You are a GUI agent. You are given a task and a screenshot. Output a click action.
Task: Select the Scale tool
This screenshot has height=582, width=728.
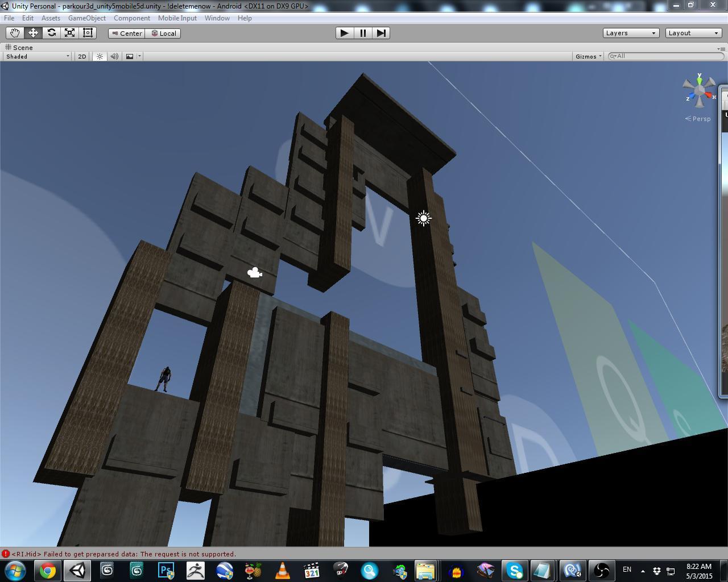click(x=69, y=32)
